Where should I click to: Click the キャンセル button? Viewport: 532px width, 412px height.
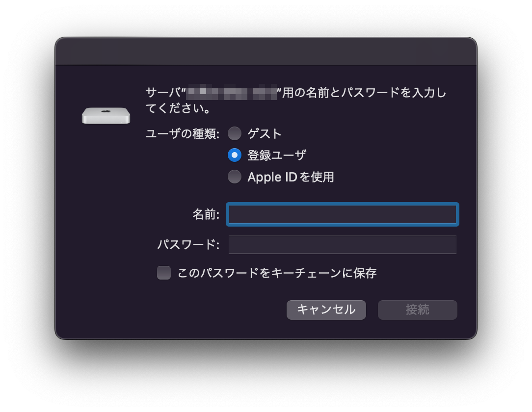[326, 309]
